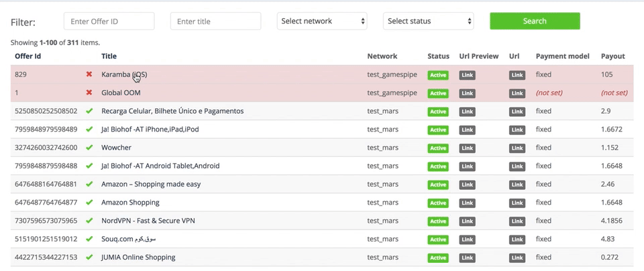Open the Select network dropdown
This screenshot has width=644, height=271.
[x=322, y=21]
